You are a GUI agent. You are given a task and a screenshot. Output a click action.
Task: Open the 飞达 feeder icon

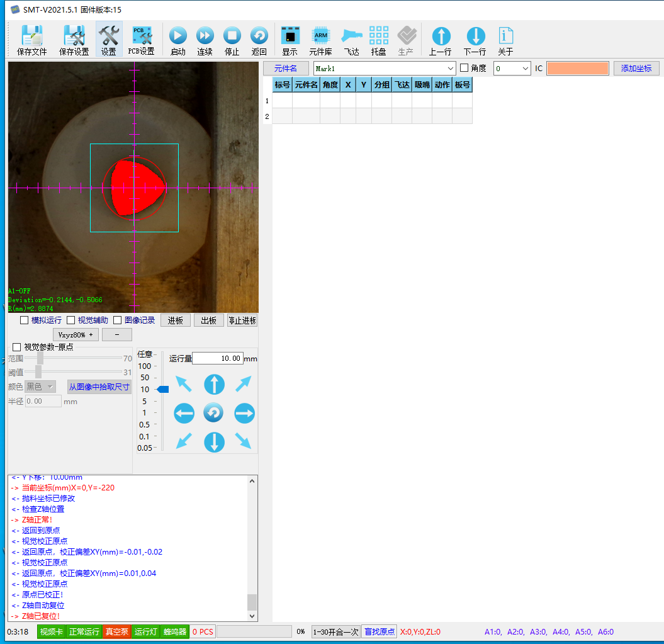(351, 40)
